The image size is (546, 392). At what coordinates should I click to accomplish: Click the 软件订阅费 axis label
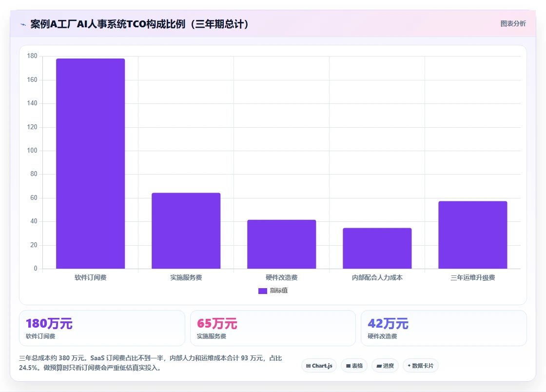(91, 277)
